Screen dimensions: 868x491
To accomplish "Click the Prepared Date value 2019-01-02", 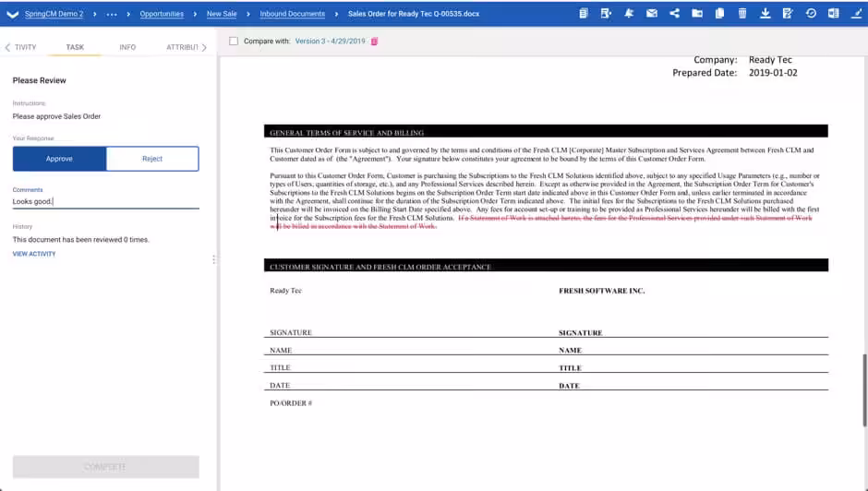I will [x=773, y=73].
